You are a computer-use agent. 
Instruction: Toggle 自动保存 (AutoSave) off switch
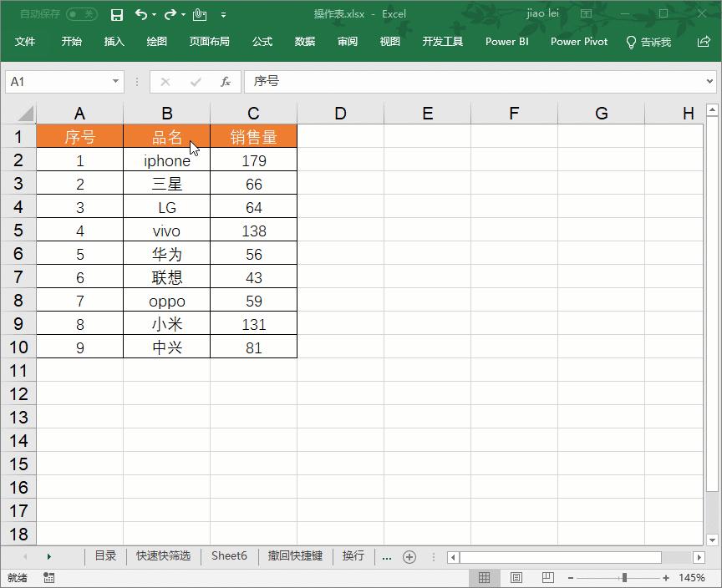pos(79,14)
